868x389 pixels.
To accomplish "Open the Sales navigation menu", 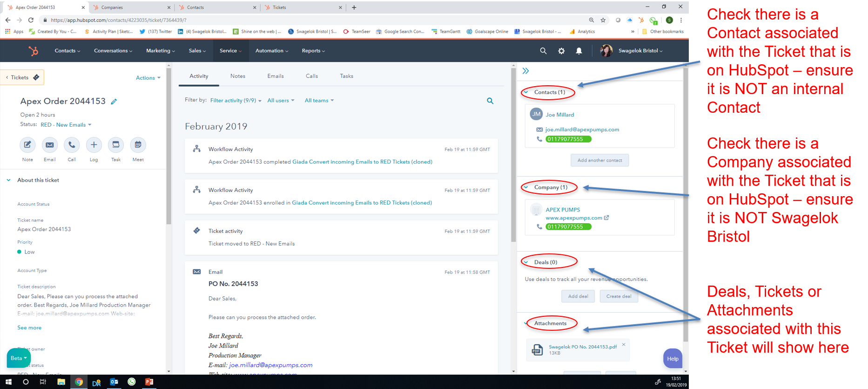I will tap(197, 51).
